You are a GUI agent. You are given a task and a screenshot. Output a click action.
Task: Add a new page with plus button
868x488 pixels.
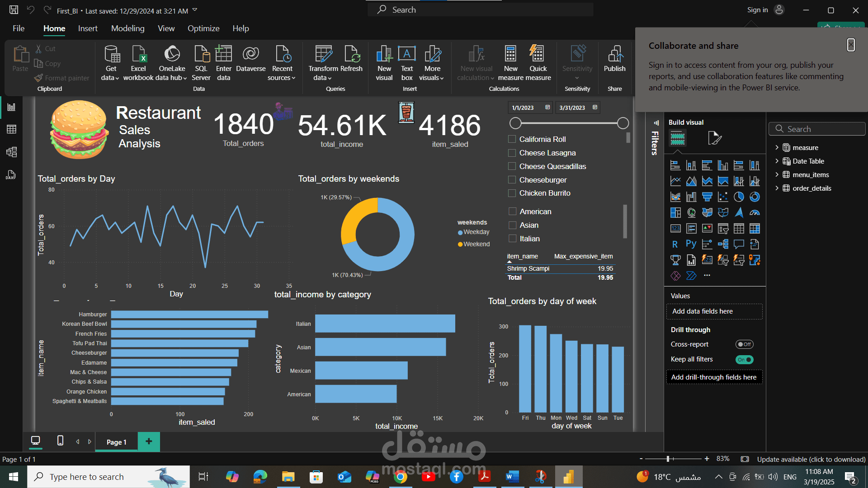[x=149, y=441]
